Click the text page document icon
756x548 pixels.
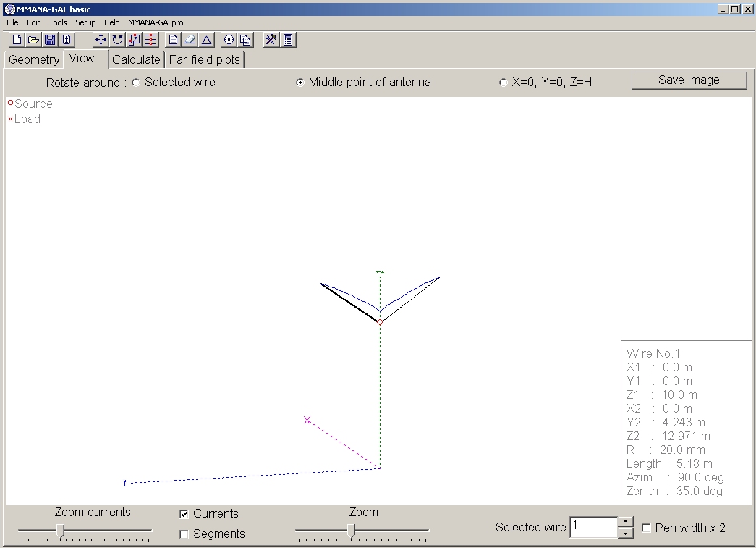pyautogui.click(x=173, y=40)
